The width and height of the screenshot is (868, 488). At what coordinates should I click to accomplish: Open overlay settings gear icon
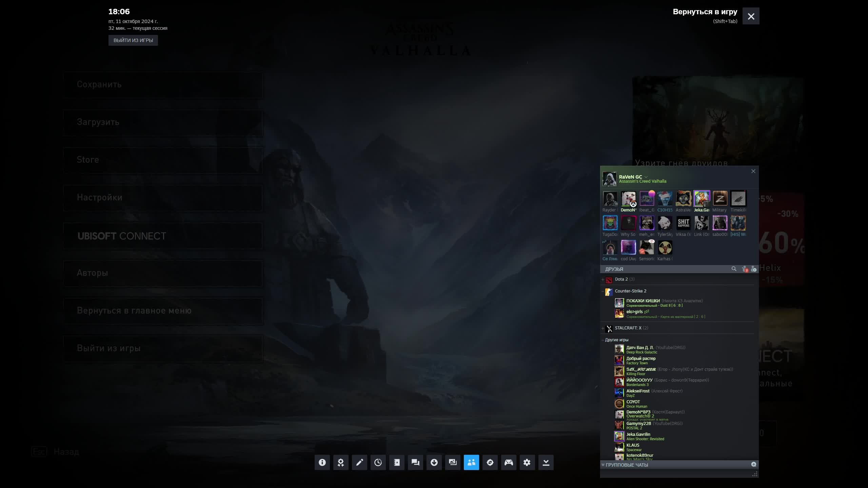(x=527, y=463)
